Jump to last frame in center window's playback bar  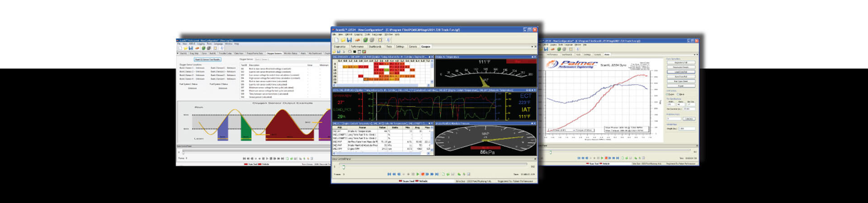coord(437,174)
